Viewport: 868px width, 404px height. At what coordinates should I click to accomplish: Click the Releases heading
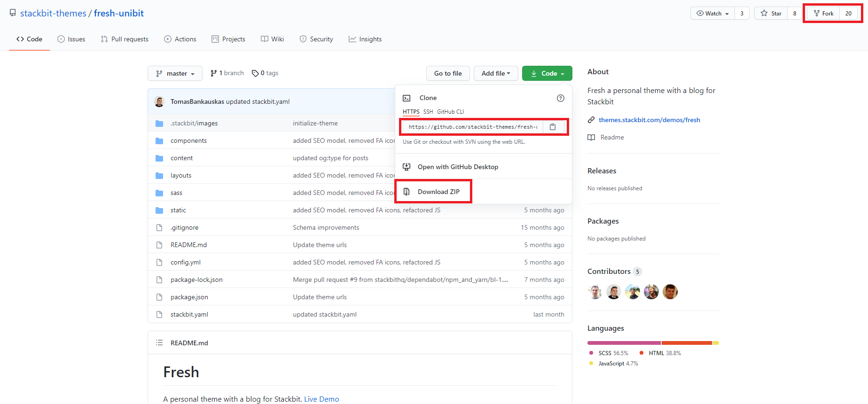pyautogui.click(x=602, y=171)
